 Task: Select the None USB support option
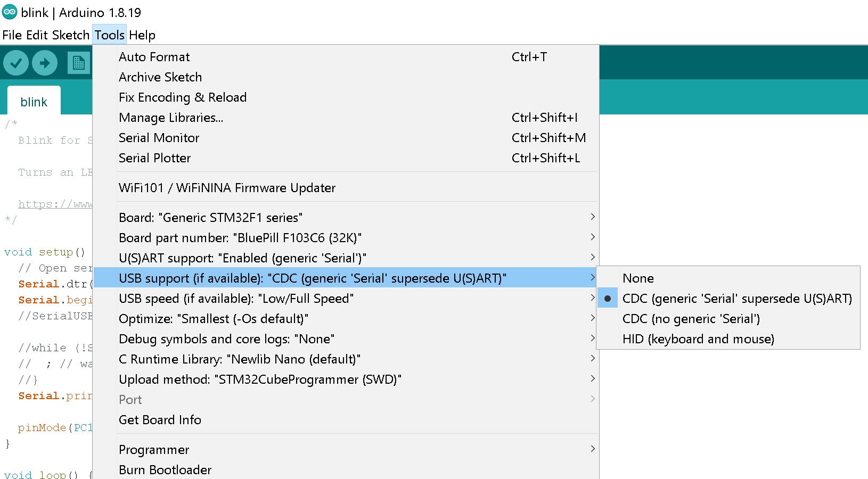coord(728,278)
